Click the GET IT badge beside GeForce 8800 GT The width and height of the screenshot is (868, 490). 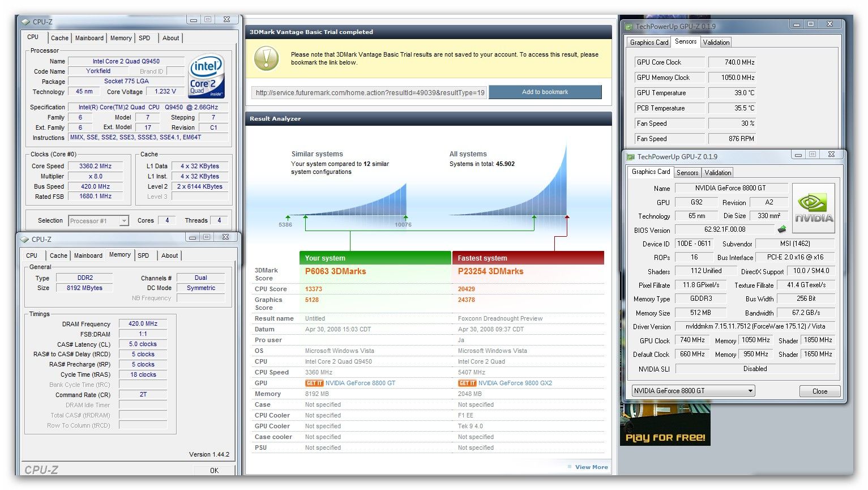tap(314, 384)
